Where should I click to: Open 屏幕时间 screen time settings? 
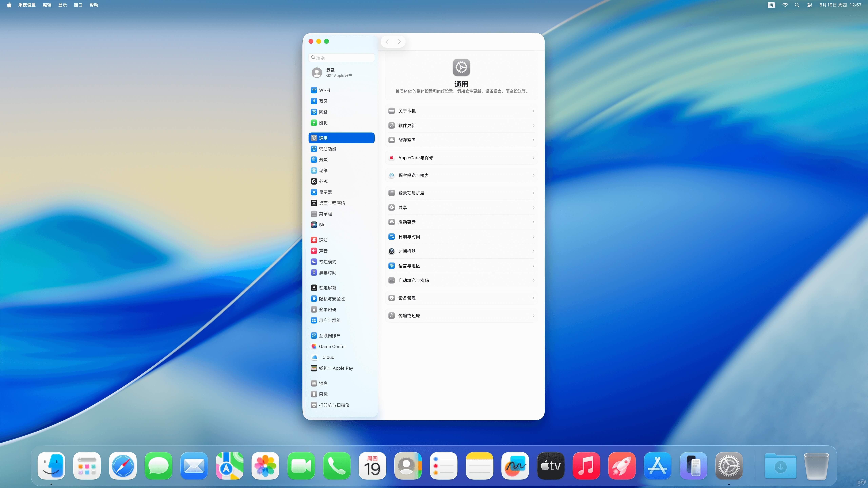pos(341,272)
